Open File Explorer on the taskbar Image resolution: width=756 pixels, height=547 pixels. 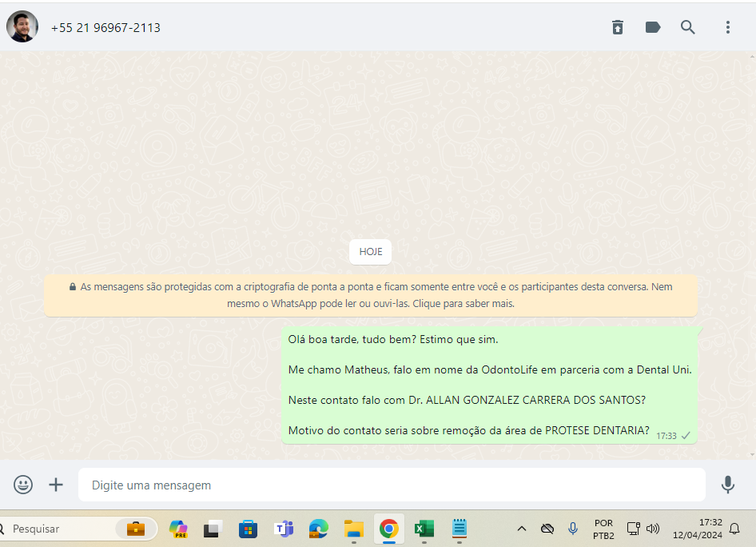coord(354,529)
